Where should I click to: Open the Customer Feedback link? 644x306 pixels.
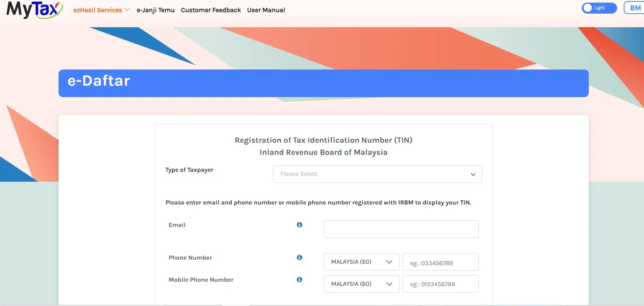click(x=211, y=10)
